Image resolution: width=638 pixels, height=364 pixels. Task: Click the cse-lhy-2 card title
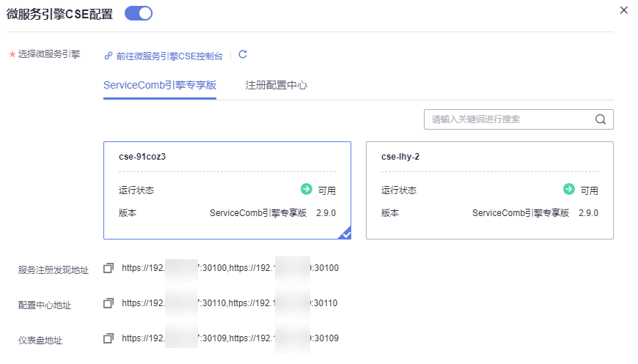coord(400,157)
